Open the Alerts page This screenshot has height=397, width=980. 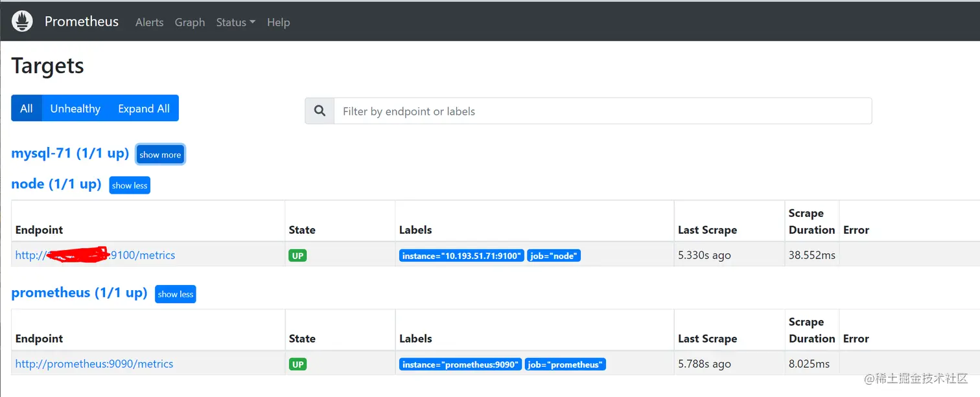[149, 22]
